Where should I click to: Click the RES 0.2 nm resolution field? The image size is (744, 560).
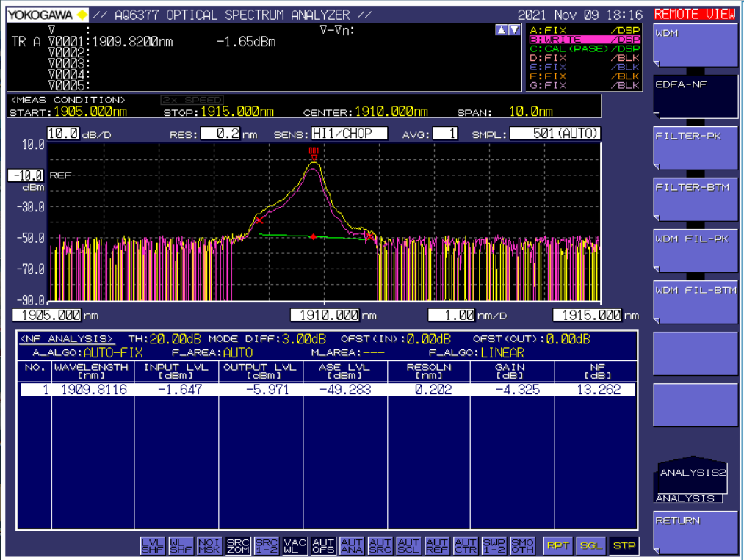point(221,134)
